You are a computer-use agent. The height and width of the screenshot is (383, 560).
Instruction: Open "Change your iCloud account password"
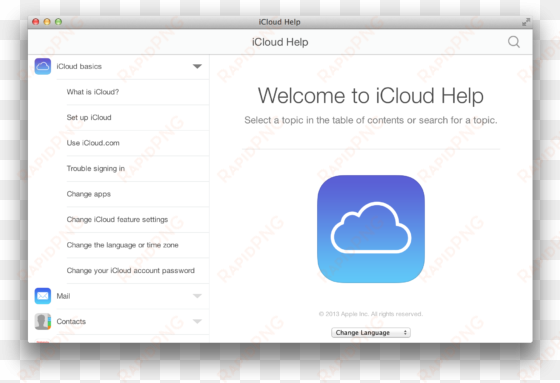click(x=131, y=270)
